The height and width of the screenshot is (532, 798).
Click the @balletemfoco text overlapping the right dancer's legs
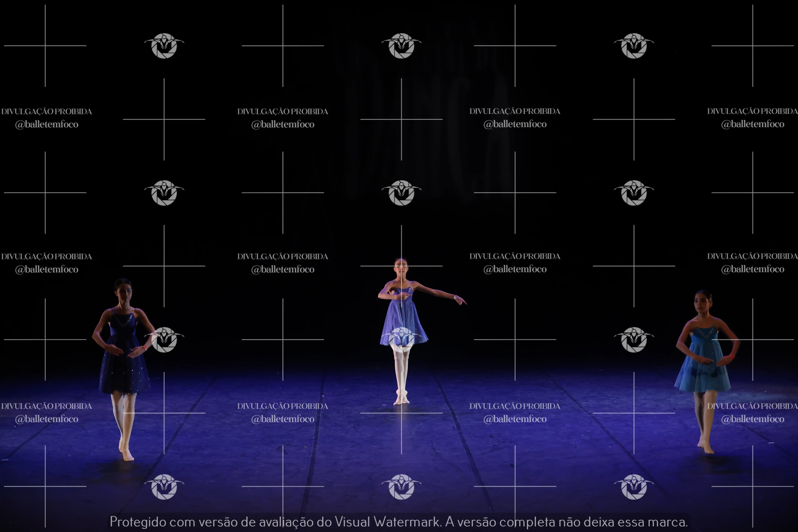(x=753, y=419)
